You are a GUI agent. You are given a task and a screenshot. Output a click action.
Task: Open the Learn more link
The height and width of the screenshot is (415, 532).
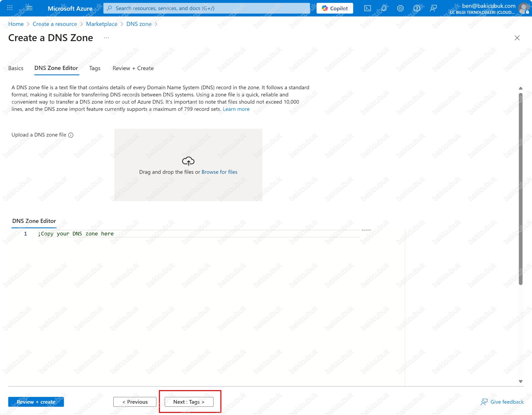tap(236, 109)
